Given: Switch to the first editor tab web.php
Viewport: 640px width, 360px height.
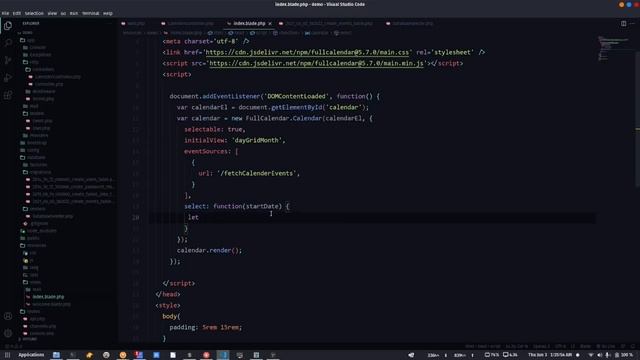Looking at the screenshot, I should coord(133,24).
